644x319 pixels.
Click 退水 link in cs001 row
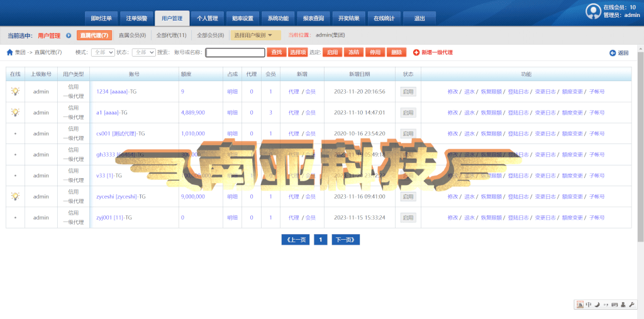coord(469,133)
